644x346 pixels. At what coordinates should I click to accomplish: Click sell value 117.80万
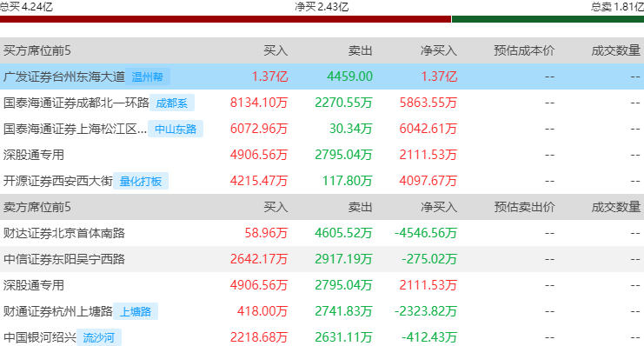(x=348, y=181)
